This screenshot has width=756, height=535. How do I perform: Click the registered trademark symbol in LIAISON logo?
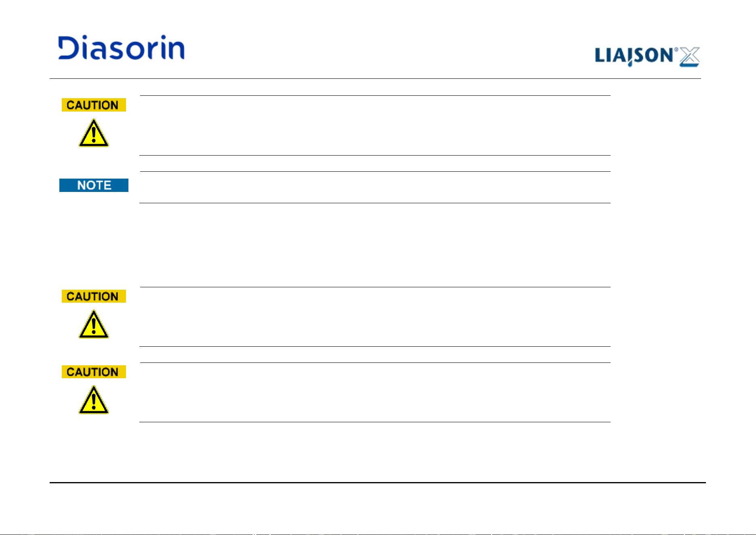tap(676, 50)
